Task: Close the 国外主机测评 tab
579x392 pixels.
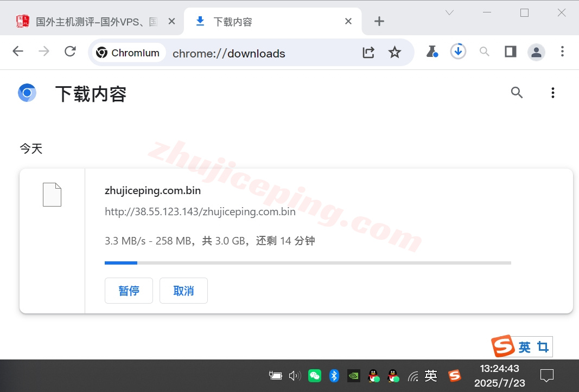Action: 171,21
